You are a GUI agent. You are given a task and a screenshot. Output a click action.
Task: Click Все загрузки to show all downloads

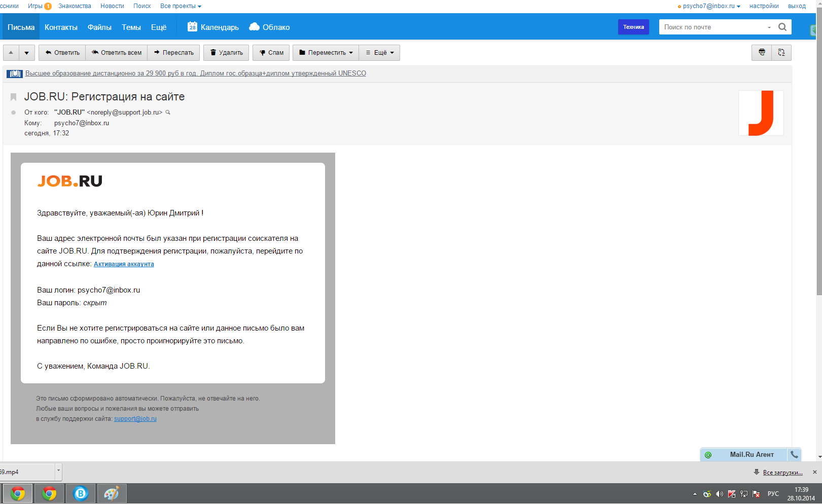click(782, 473)
